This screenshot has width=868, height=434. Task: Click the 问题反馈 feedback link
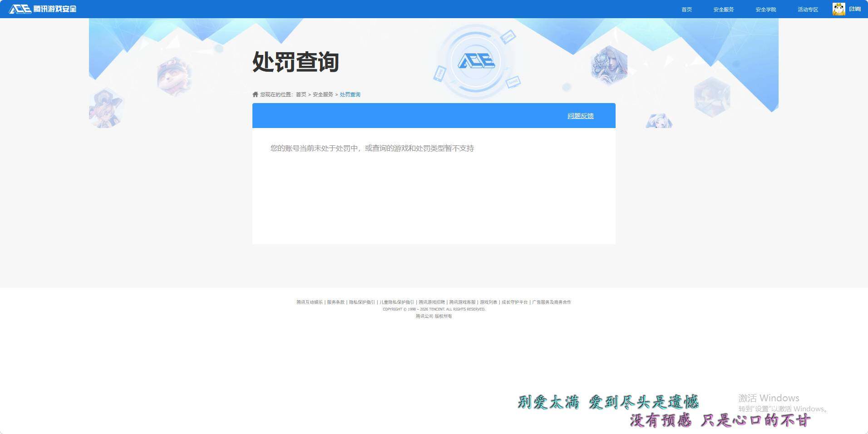click(x=580, y=116)
